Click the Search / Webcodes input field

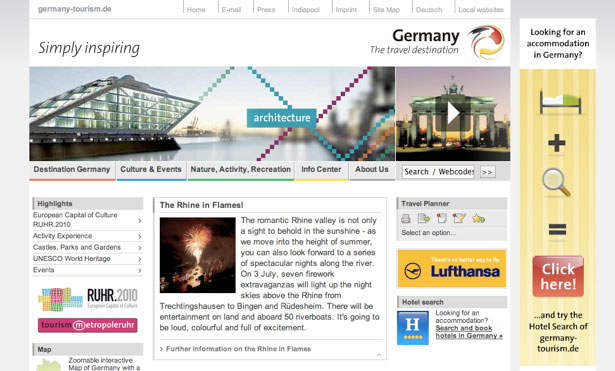click(438, 172)
